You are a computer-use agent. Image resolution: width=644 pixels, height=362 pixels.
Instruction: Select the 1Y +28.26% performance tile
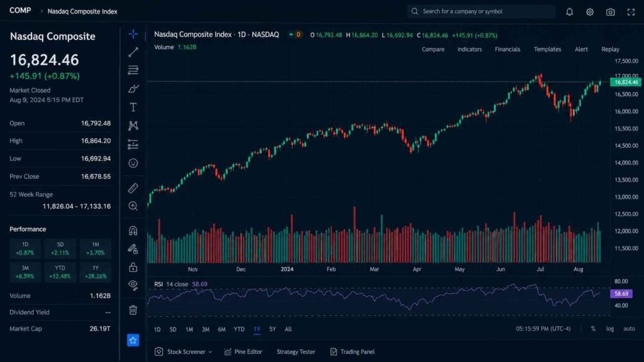coord(96,272)
